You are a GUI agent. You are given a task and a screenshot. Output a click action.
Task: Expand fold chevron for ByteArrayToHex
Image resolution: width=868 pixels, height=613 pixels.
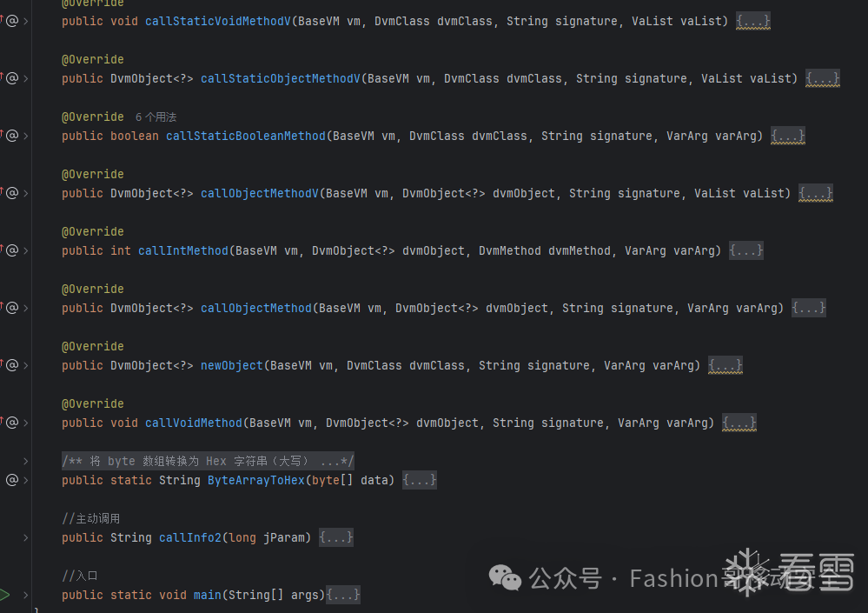[25, 480]
